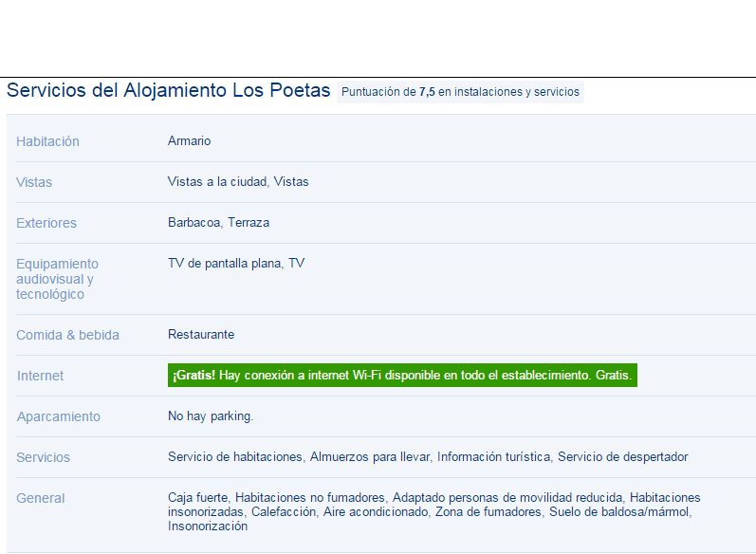Screen dimensions: 756x554
Task: Click 'Vistas a la ciudad' text
Action: tap(217, 181)
